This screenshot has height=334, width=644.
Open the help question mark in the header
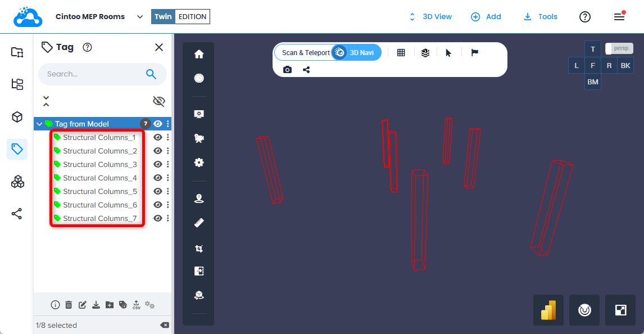point(585,17)
